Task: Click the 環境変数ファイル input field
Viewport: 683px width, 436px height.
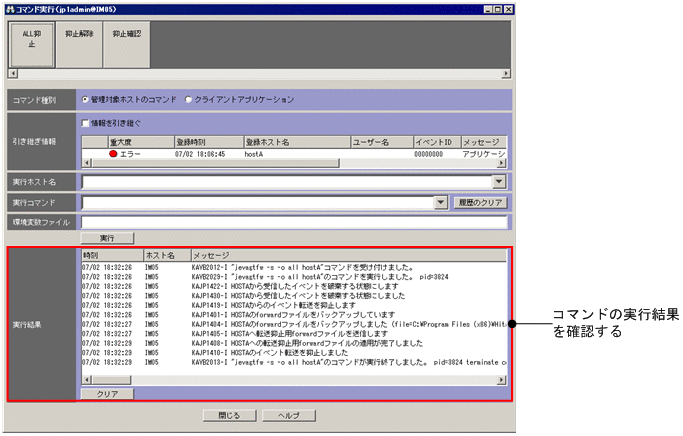Action: (x=295, y=221)
